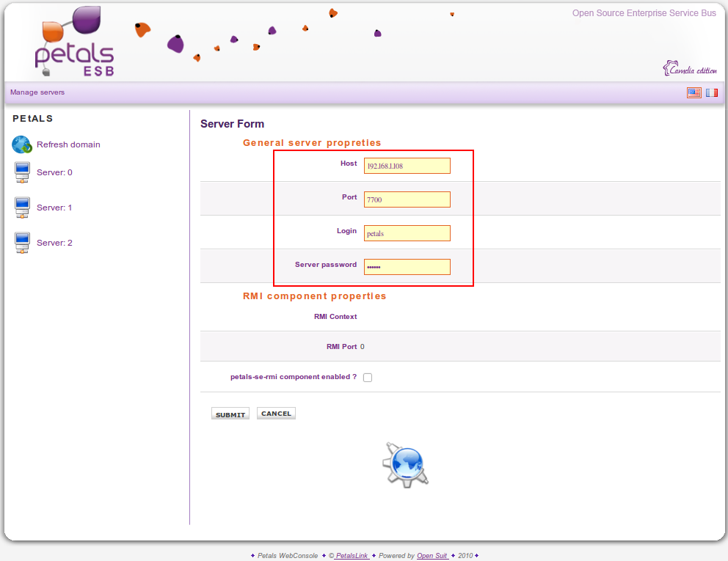This screenshot has width=728, height=561.
Task: Select the Server password field
Action: pos(407,267)
